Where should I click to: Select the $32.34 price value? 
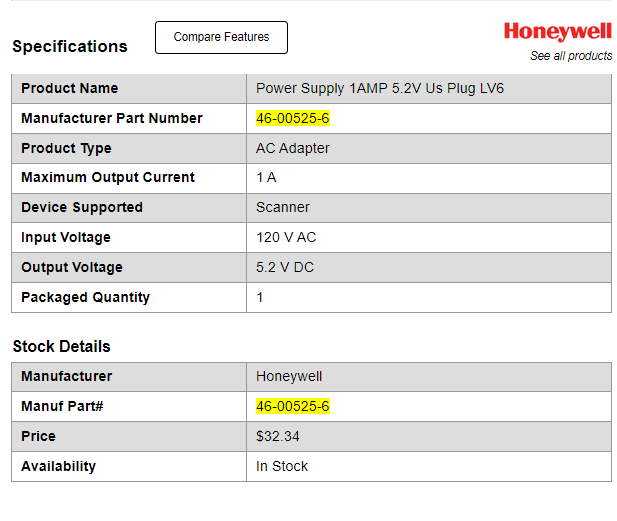278,436
